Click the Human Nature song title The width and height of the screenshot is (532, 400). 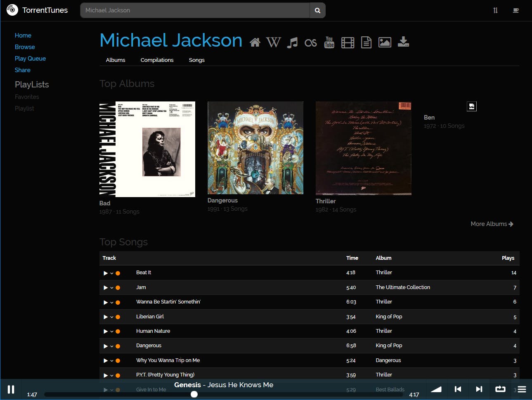tap(153, 331)
